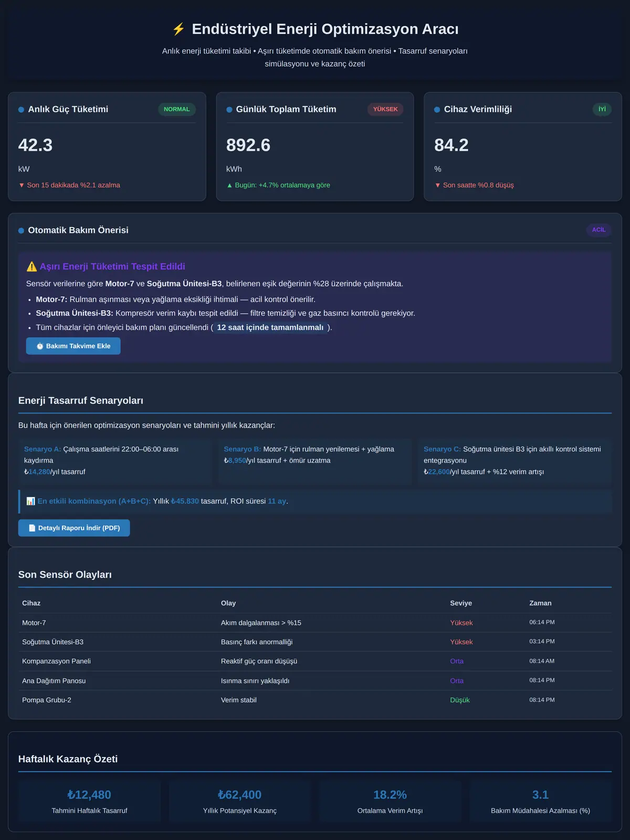Click the ₺62,400 yearly potential tile
630x840 pixels.
click(x=240, y=801)
